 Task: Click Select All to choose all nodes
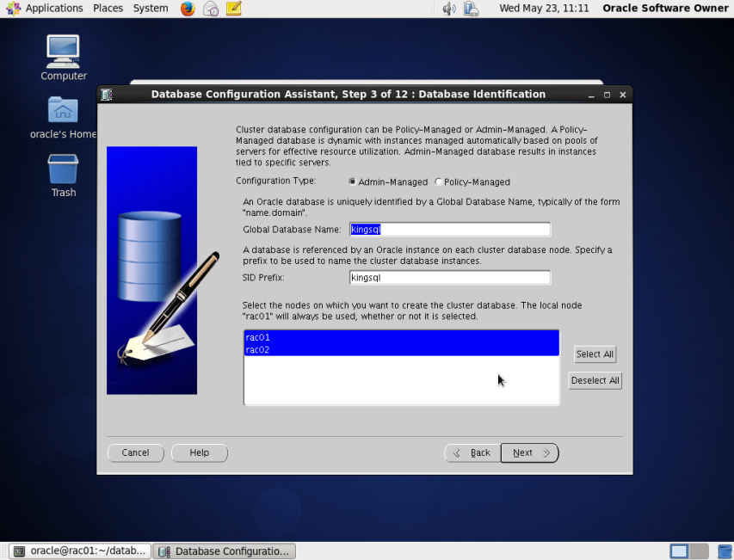point(595,354)
